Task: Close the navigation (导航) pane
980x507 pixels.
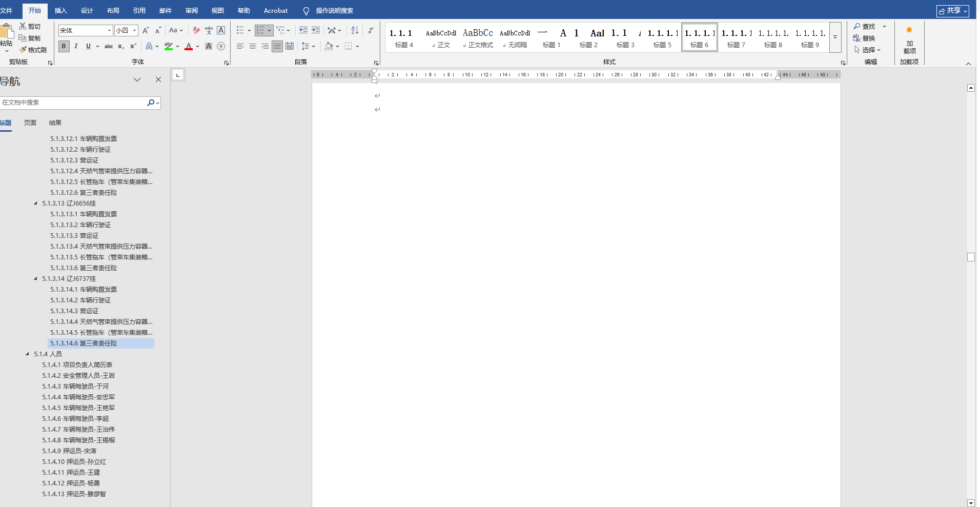Action: pos(158,79)
